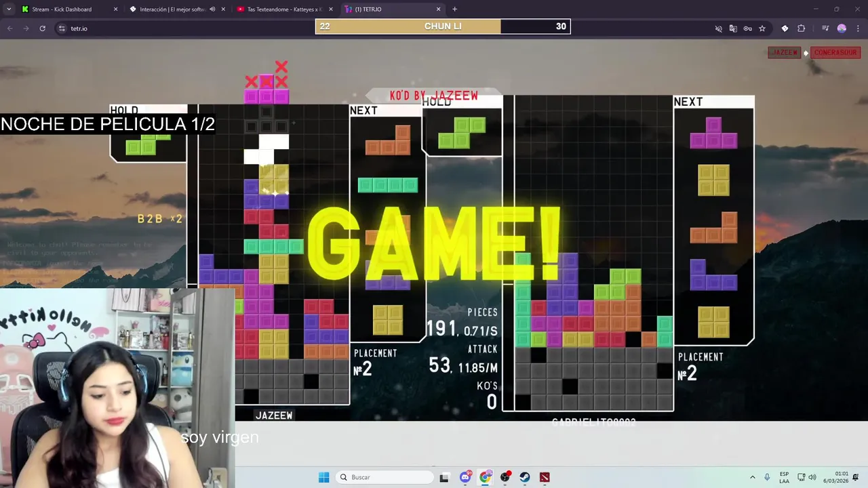Image resolution: width=868 pixels, height=488 pixels.
Task: Click the JAZEEW player name label
Action: tap(274, 415)
